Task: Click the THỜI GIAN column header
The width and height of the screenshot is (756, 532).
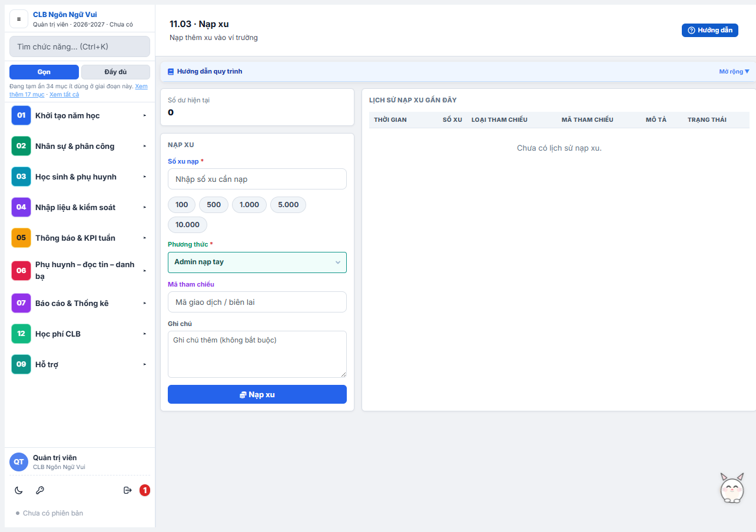Action: tap(390, 119)
